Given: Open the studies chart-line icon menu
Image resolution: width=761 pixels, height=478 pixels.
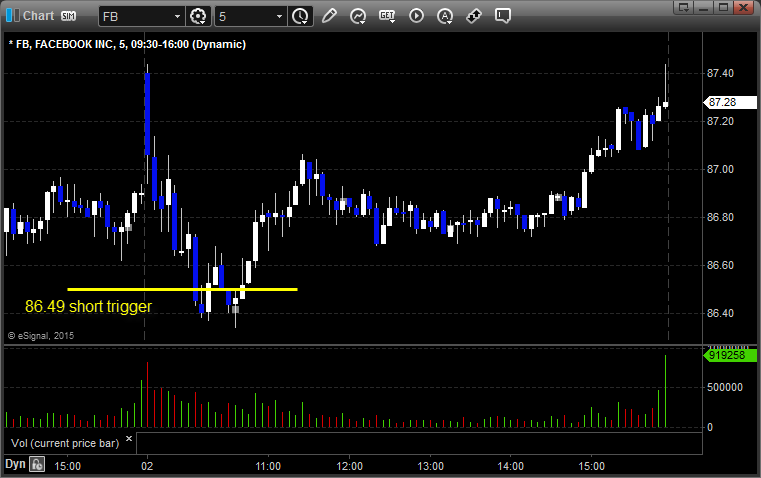Looking at the screenshot, I should click(358, 16).
